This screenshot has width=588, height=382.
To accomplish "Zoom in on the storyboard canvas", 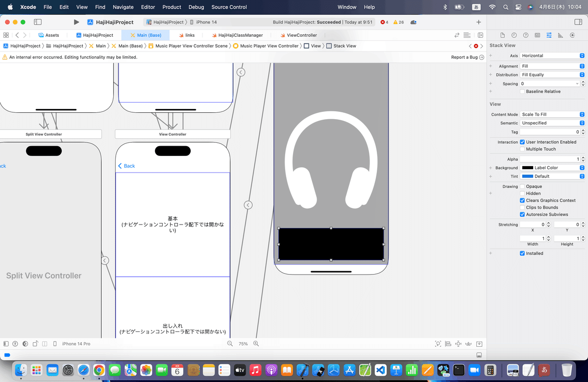I will 256,344.
